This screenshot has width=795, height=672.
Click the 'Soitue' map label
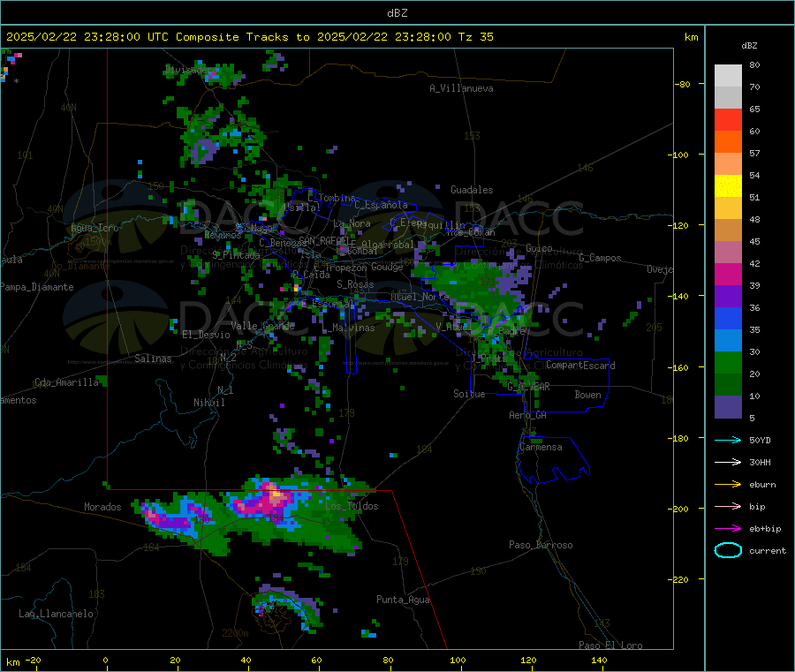coord(469,394)
